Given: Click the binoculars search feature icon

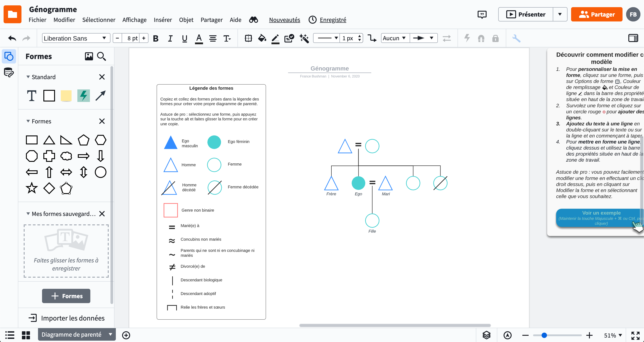Looking at the screenshot, I should [254, 20].
